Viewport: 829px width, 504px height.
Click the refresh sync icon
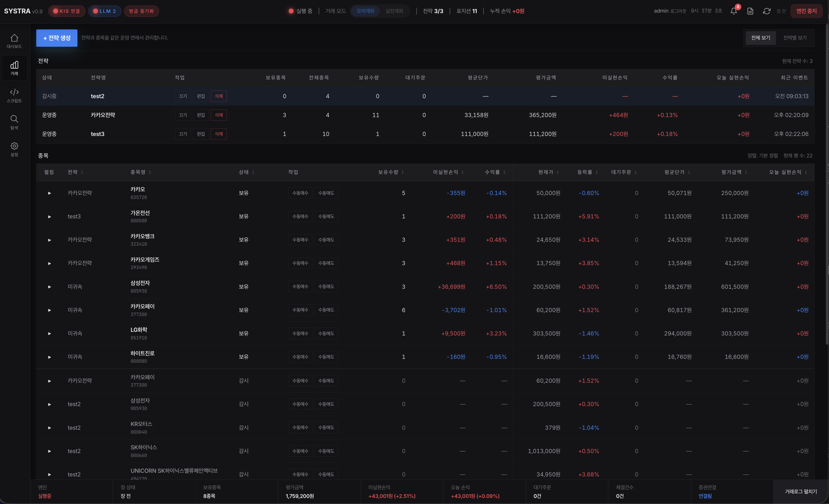767,11
